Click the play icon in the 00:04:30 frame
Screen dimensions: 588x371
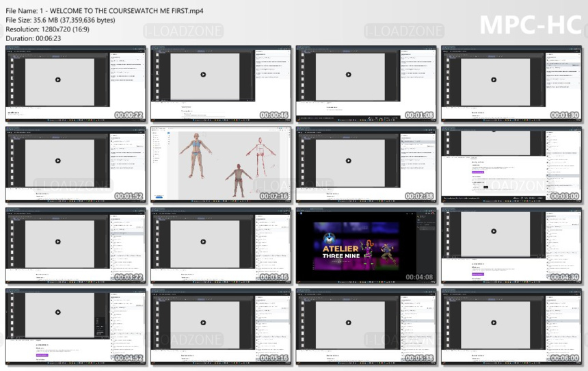coord(494,231)
